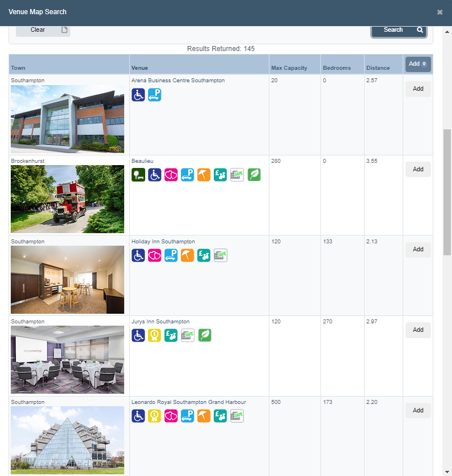Click the Beaulieu vintage bus photo
Viewport: 452px width, 476px height.
(x=67, y=199)
